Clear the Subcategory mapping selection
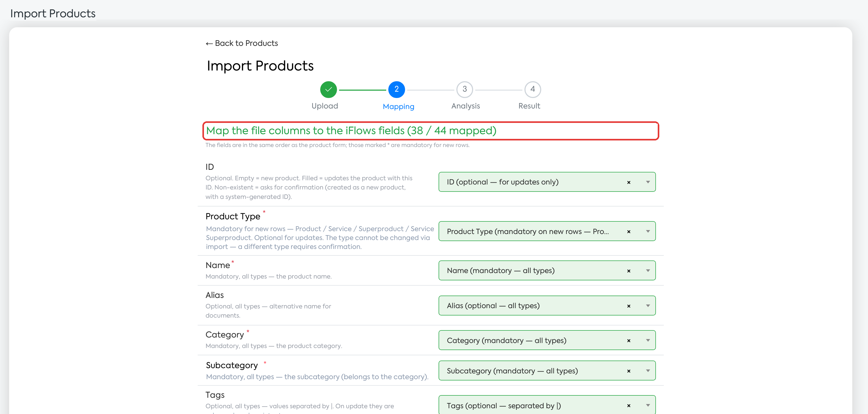The image size is (868, 414). (x=628, y=371)
